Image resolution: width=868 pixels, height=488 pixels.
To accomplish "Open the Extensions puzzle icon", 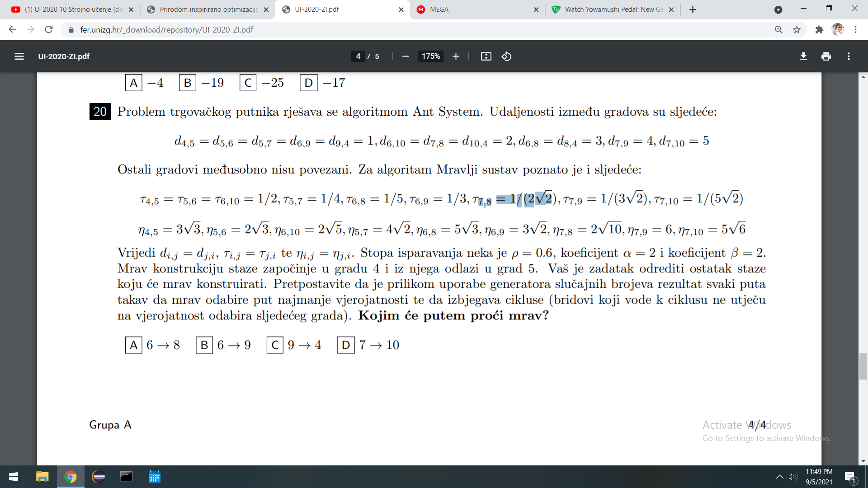I will click(819, 29).
